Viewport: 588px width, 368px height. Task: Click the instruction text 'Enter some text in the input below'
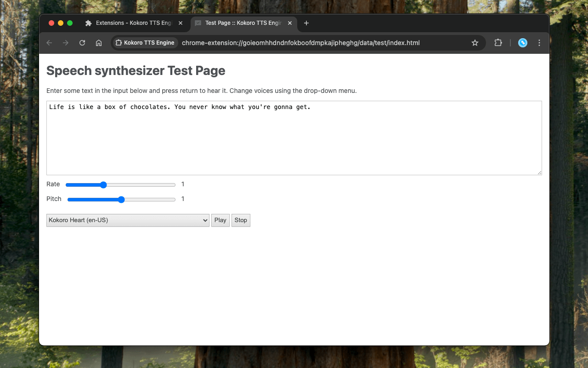97,91
